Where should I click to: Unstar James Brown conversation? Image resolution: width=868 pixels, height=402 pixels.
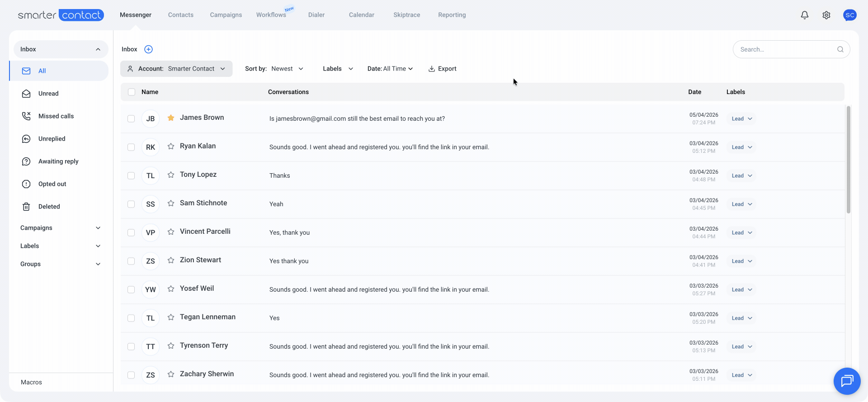171,118
